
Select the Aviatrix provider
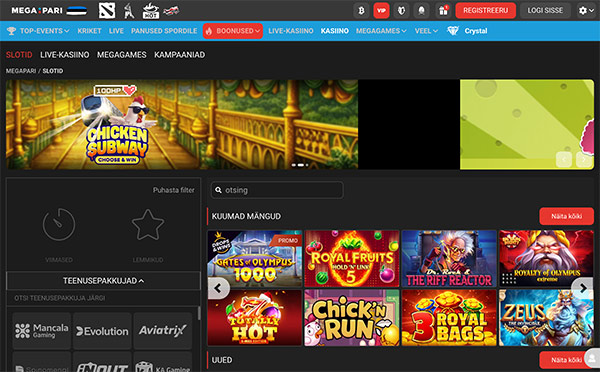[x=163, y=331]
